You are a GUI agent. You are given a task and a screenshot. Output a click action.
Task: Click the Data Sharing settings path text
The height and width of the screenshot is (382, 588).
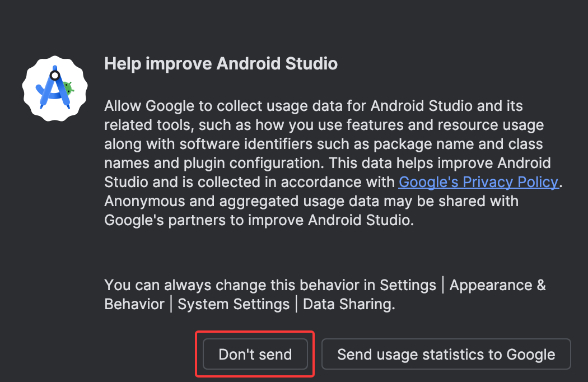click(325, 295)
